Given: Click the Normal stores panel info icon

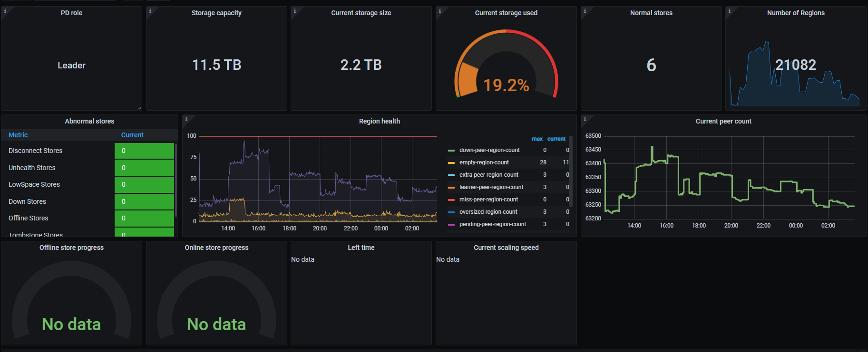Looking at the screenshot, I should pos(585,11).
